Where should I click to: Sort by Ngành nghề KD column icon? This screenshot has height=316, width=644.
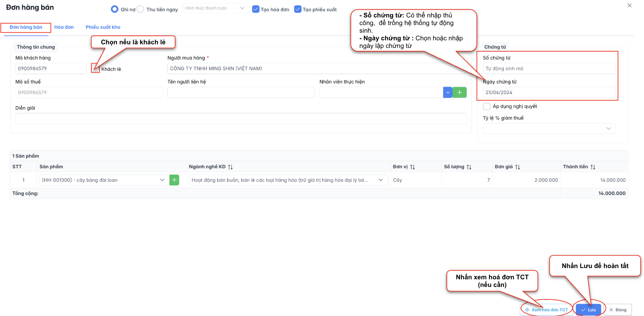click(231, 167)
